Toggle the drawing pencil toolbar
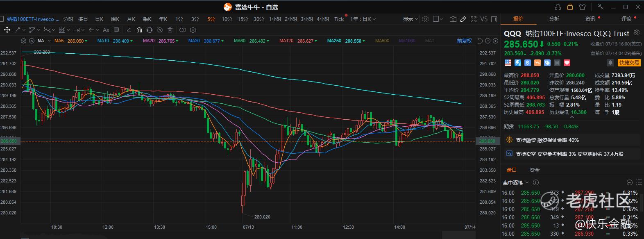Image resolution: width=644 pixels, height=239 pixels. click(463, 19)
